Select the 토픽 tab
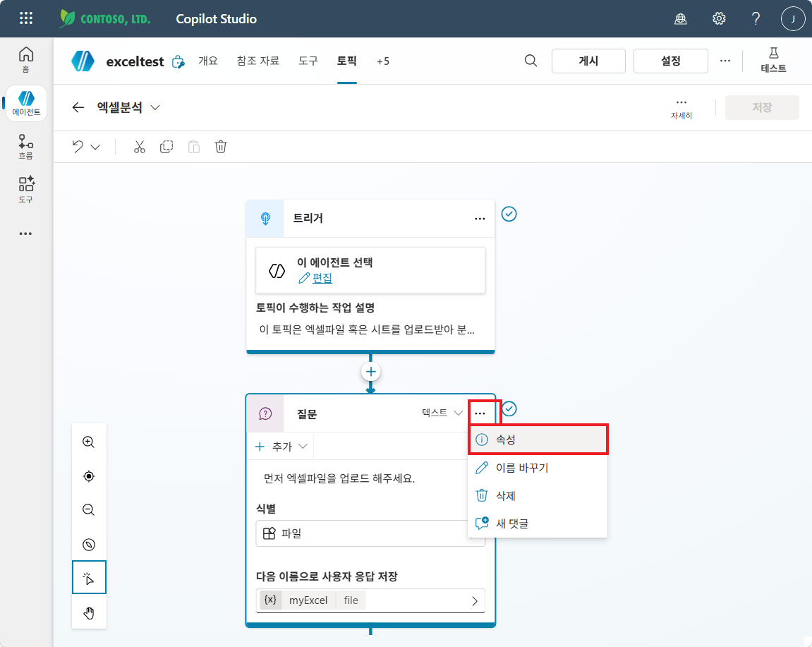The image size is (812, 647). pyautogui.click(x=346, y=61)
